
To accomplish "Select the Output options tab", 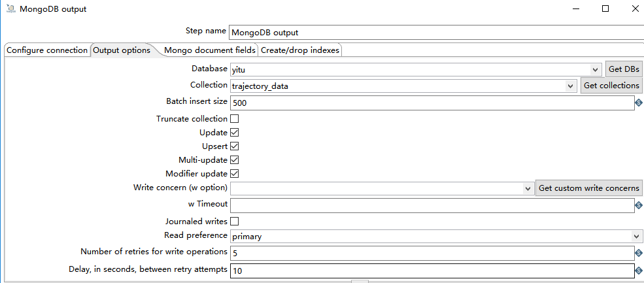I will pos(122,50).
